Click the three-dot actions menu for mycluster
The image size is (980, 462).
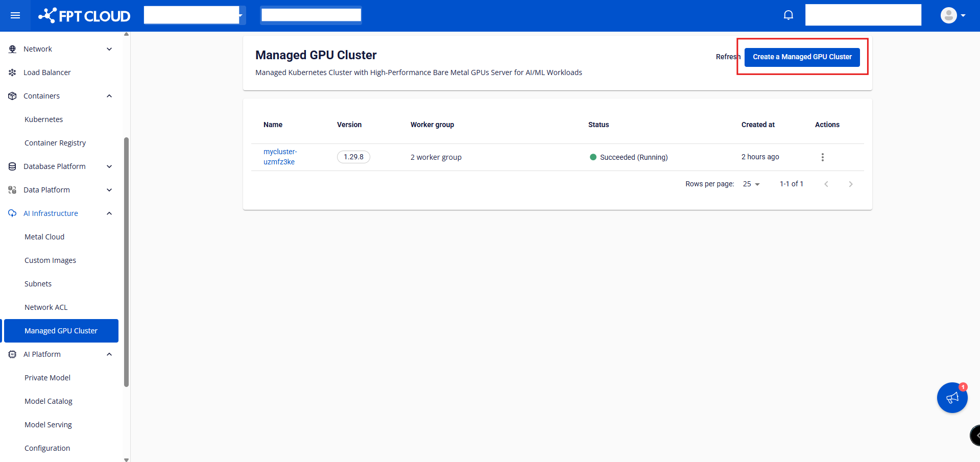(x=822, y=157)
